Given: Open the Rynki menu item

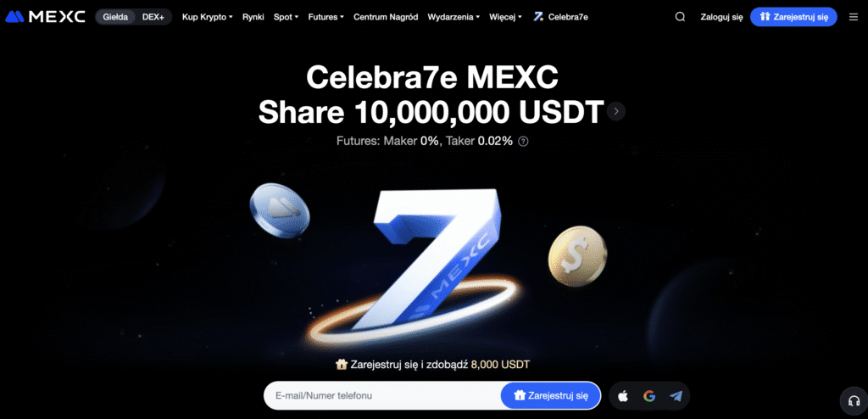Looking at the screenshot, I should click(253, 17).
